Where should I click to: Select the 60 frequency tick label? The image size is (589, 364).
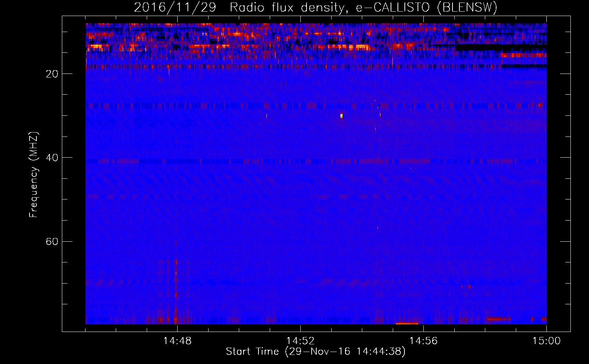[x=51, y=241]
